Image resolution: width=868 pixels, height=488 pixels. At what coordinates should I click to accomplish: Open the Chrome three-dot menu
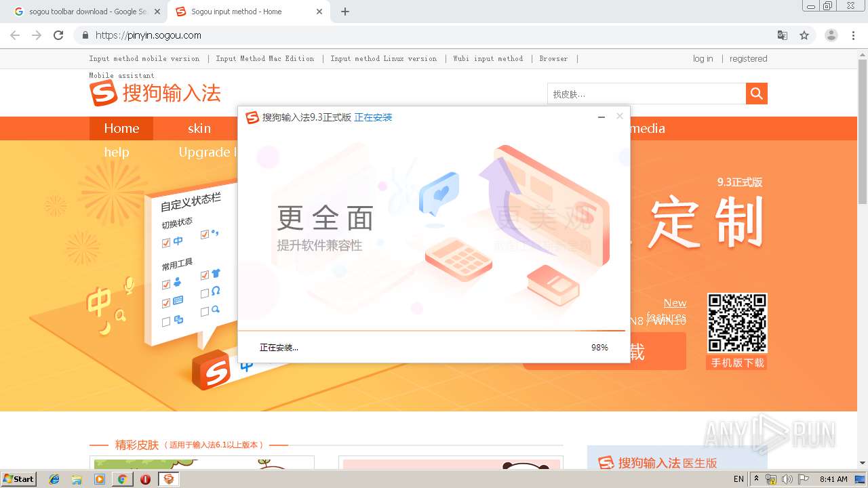[x=853, y=35]
